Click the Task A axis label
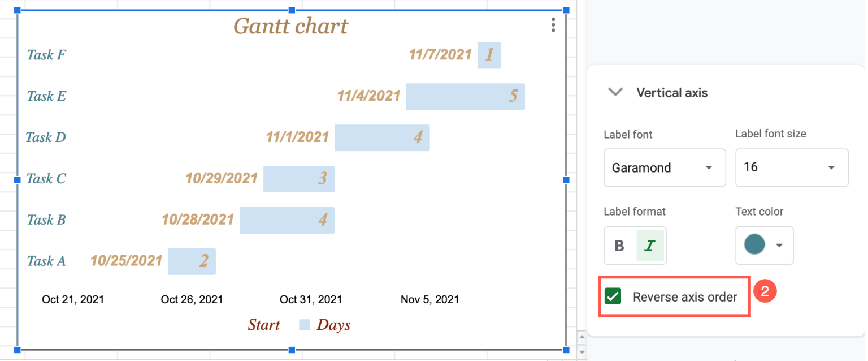 46,261
